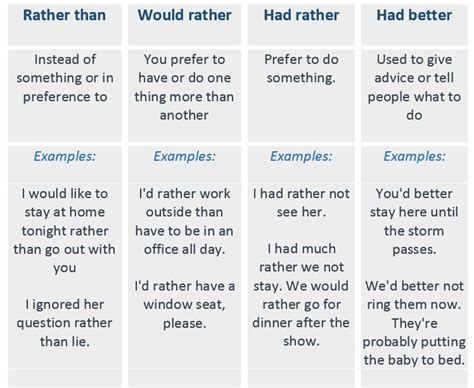The image size is (474, 388).
Task: Click 'Examples:' label under Had better
Action: pos(414,156)
